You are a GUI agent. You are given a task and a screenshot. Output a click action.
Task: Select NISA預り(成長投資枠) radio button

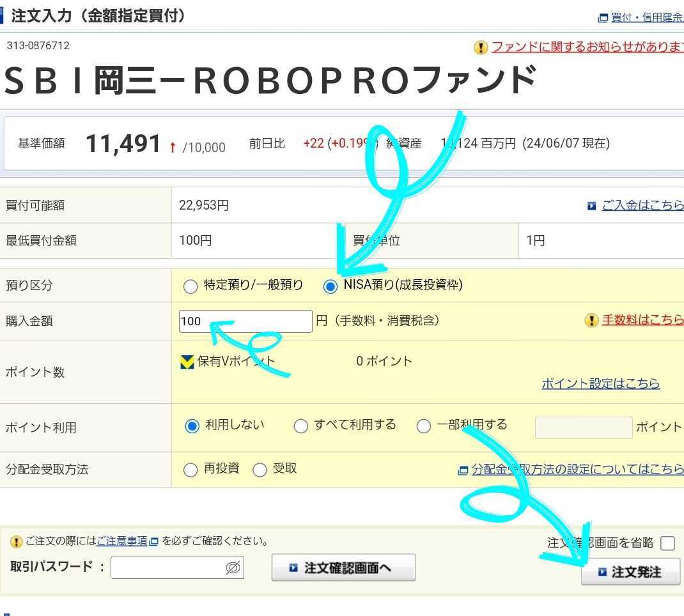[330, 286]
